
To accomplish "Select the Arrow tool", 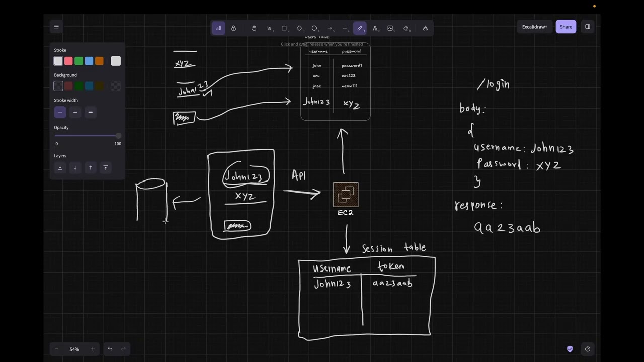I will point(330,28).
